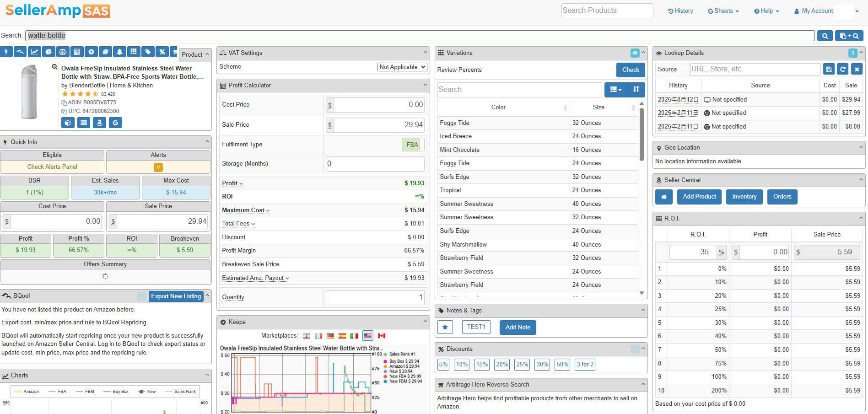Jump to Quick Info with lightning icon
Viewport: 868px width, 414px height.
(x=6, y=52)
